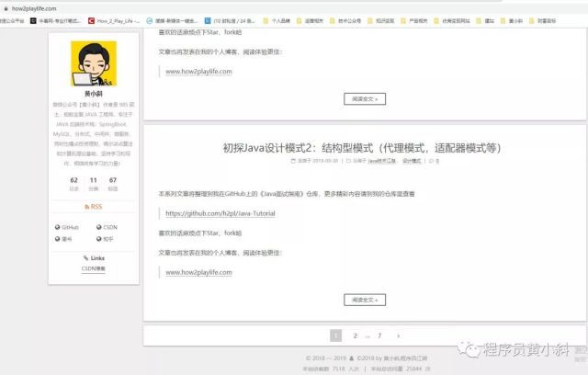The image size is (588, 375).
Task: Go to page 2 in pagination
Action: pos(356,335)
